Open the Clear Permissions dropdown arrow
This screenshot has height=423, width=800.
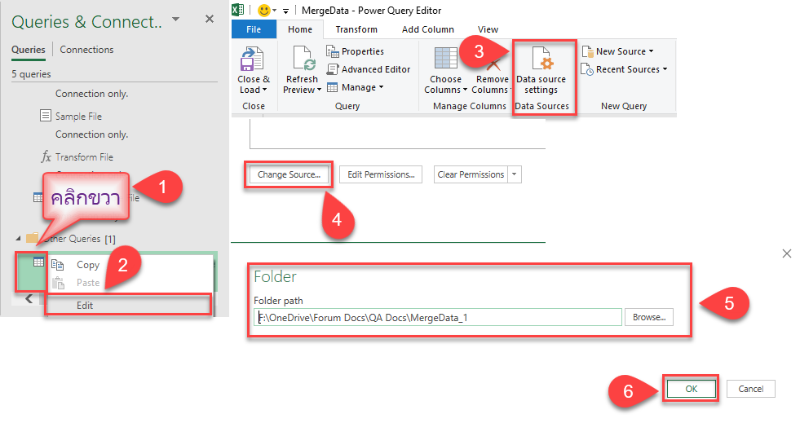(x=515, y=174)
